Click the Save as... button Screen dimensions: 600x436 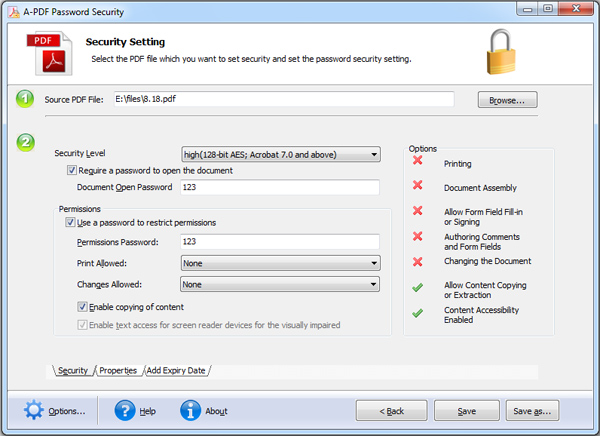(x=532, y=411)
